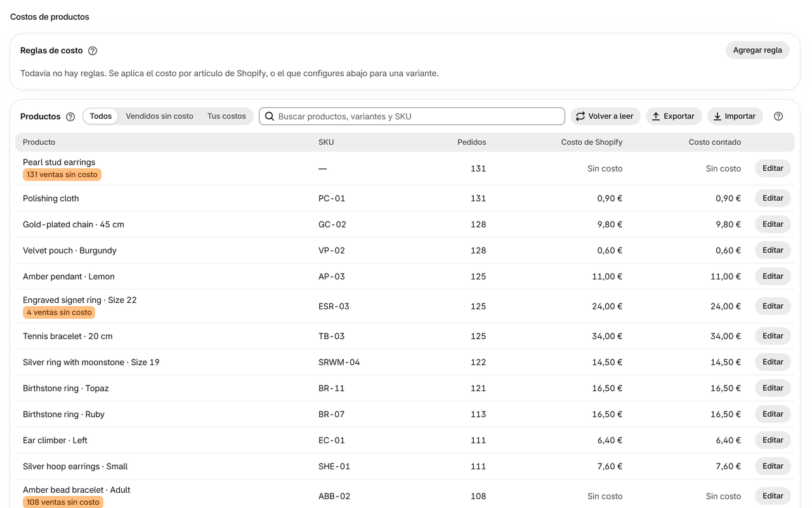Edit Ear climber Left cost

coord(773,440)
